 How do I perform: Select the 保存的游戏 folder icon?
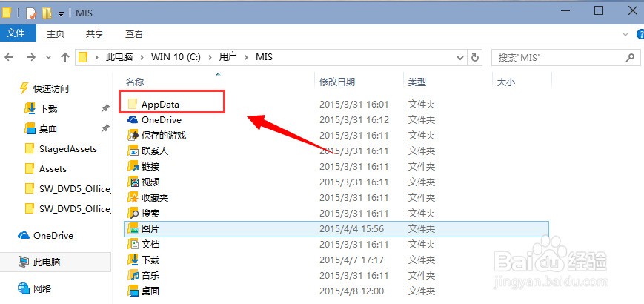[x=133, y=136]
